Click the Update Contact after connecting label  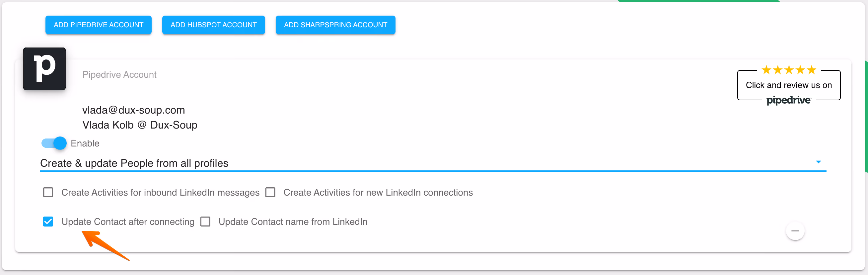tap(128, 222)
